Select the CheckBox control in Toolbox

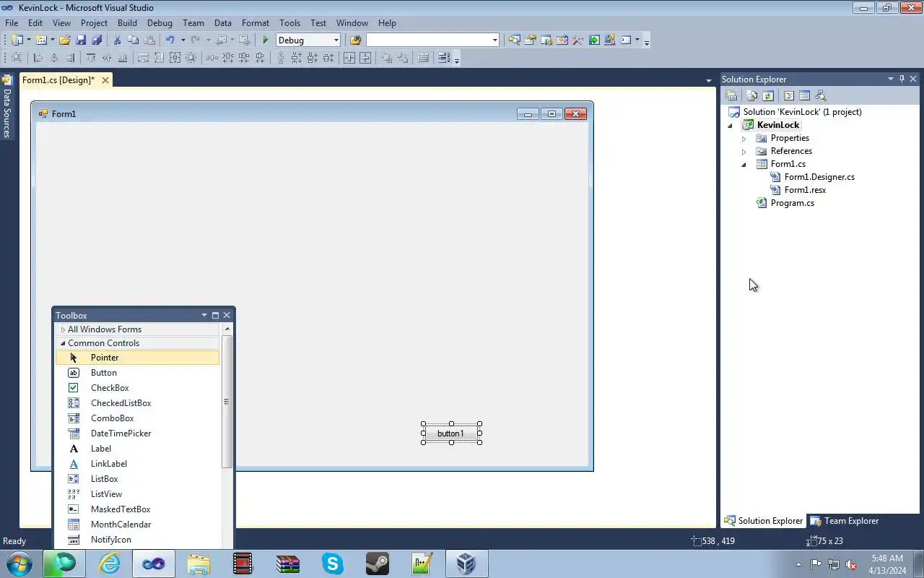coord(137,388)
